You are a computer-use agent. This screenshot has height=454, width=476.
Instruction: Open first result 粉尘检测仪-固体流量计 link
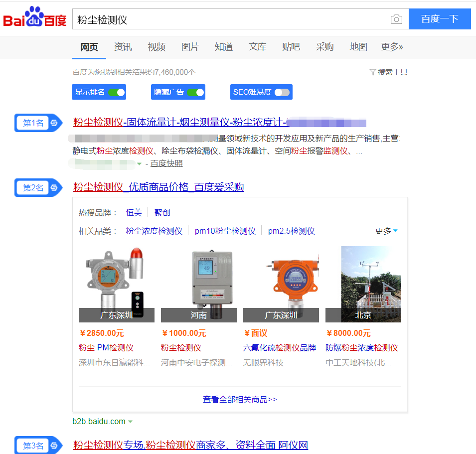pos(219,122)
